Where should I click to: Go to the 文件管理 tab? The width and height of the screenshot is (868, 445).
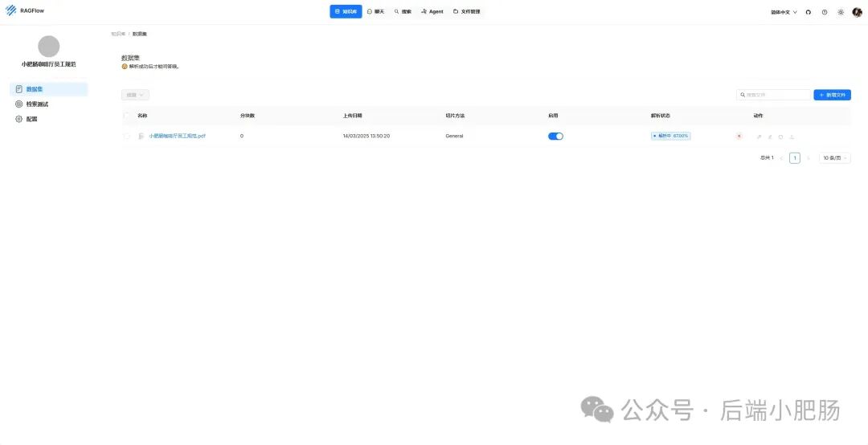click(466, 11)
